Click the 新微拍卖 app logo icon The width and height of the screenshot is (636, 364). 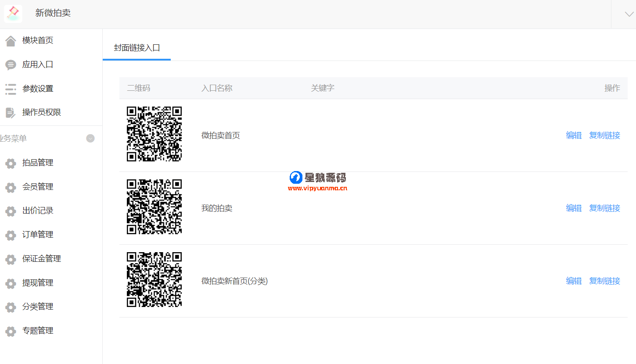pyautogui.click(x=13, y=13)
